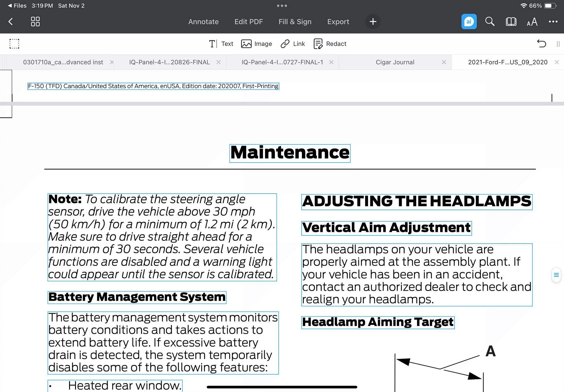The width and height of the screenshot is (564, 392).
Task: Switch to 0301710a_ca...dvanced inst tab
Action: point(63,62)
